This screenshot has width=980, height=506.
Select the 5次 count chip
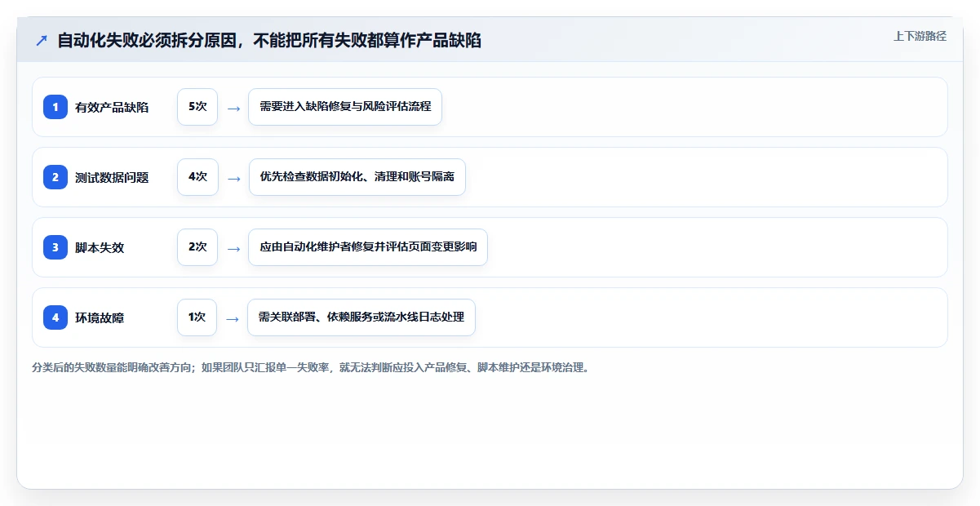197,107
